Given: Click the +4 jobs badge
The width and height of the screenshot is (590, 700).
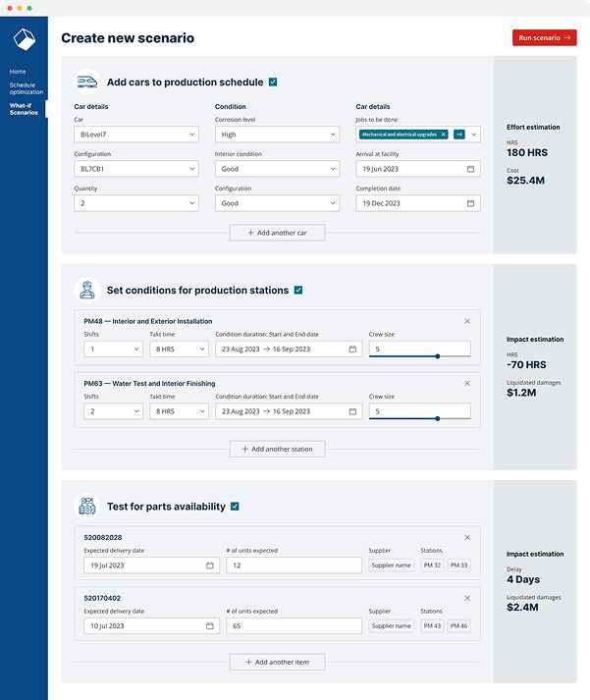Looking at the screenshot, I should click(459, 135).
